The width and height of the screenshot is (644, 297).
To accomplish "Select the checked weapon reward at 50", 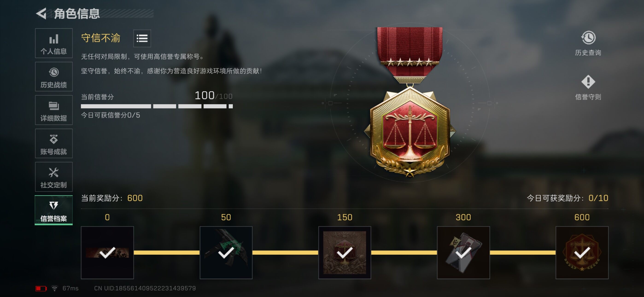I will click(x=226, y=253).
